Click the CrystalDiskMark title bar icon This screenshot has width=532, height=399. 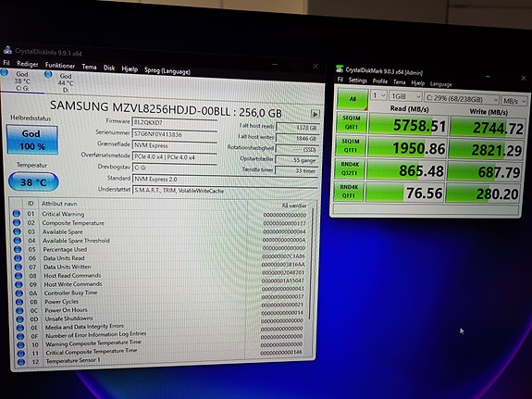(x=340, y=69)
